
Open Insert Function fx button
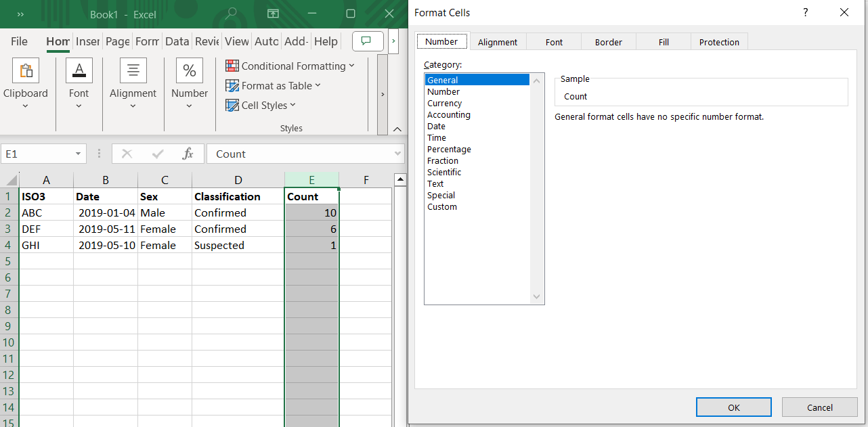coord(188,154)
